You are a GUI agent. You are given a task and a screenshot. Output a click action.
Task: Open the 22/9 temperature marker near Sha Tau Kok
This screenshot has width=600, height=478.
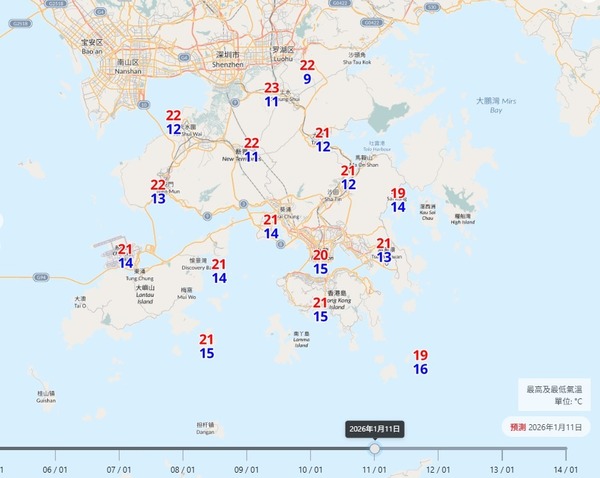307,72
